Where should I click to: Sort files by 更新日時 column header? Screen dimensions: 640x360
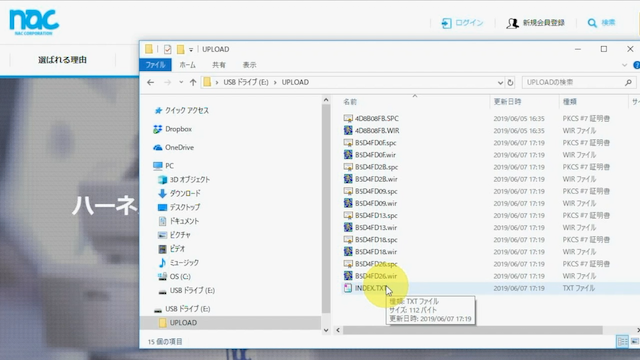[507, 102]
